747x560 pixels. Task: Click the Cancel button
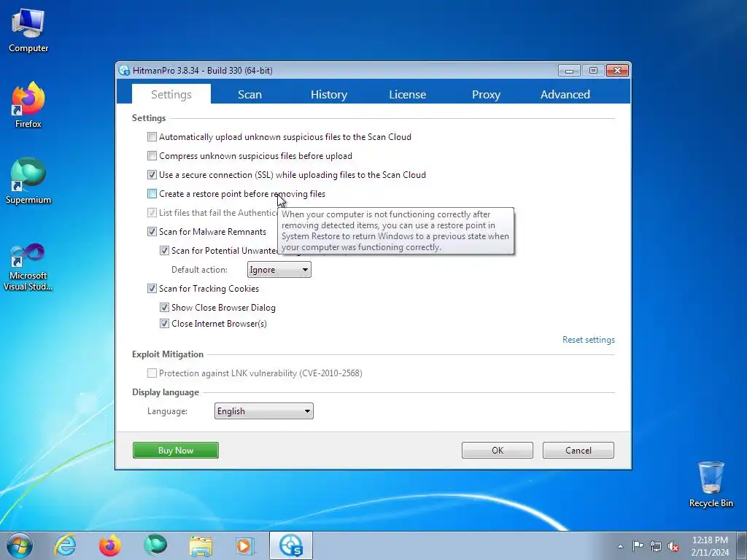578,450
